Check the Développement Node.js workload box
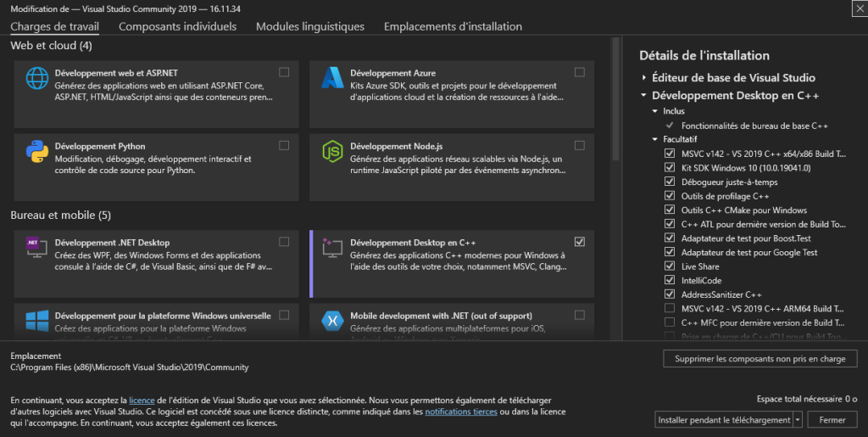The image size is (868, 437). pyautogui.click(x=580, y=145)
